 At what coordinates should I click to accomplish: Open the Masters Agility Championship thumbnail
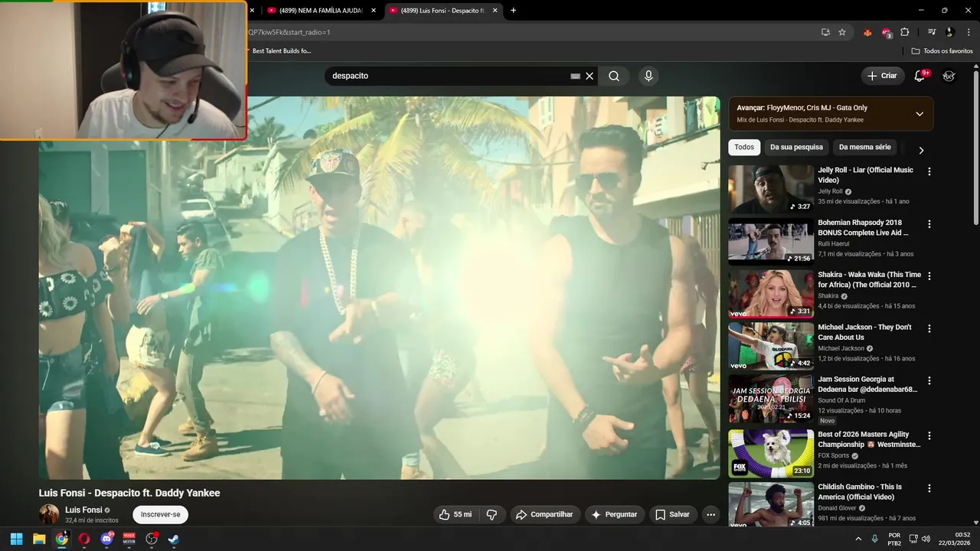[x=771, y=453]
